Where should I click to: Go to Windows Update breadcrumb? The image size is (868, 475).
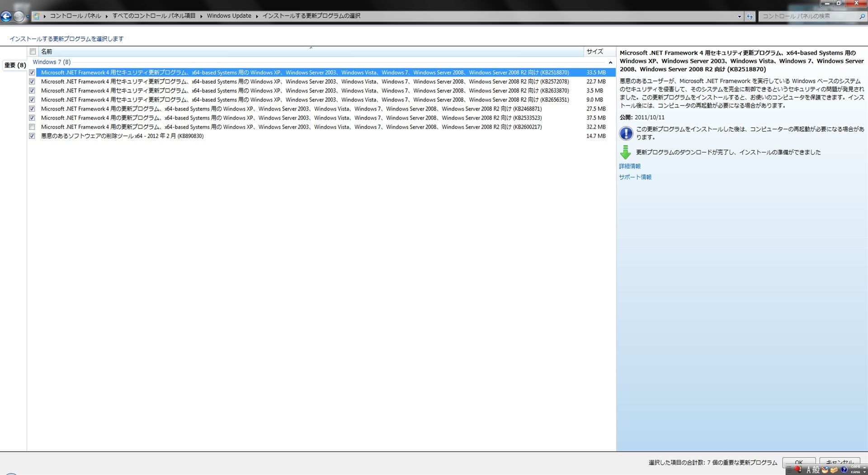click(229, 16)
